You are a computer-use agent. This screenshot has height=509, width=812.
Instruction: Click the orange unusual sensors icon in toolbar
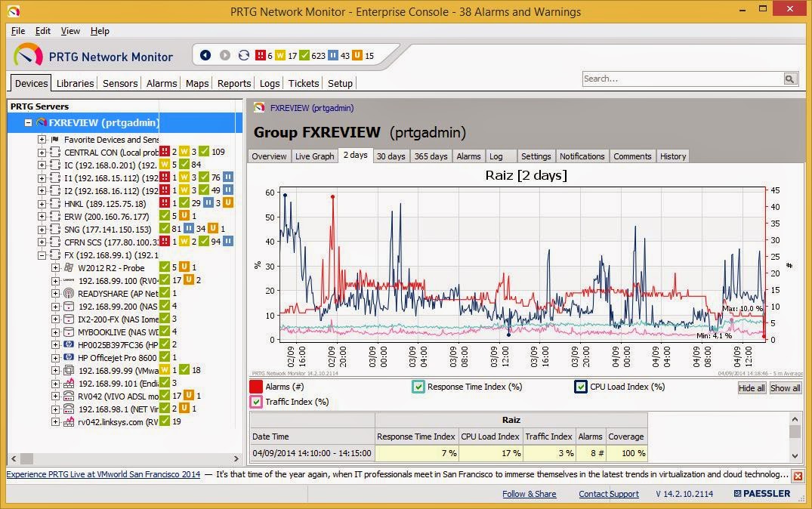(357, 55)
